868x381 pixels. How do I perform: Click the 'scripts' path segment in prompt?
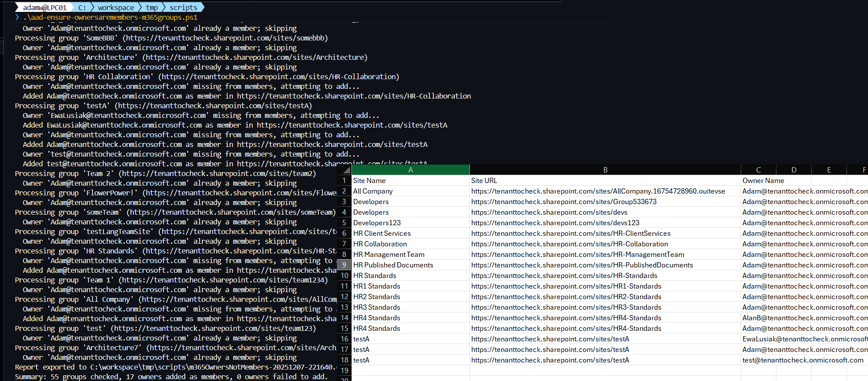click(x=183, y=7)
